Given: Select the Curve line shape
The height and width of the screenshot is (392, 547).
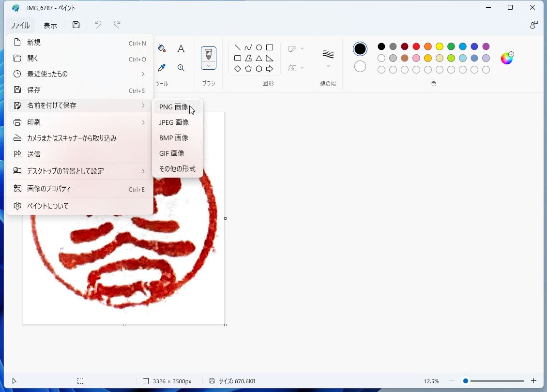Looking at the screenshot, I should pos(248,47).
